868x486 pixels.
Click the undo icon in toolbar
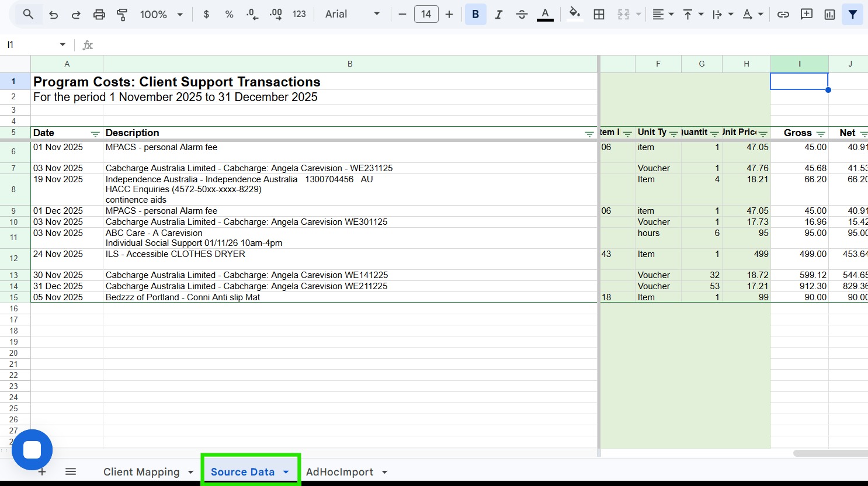click(54, 15)
